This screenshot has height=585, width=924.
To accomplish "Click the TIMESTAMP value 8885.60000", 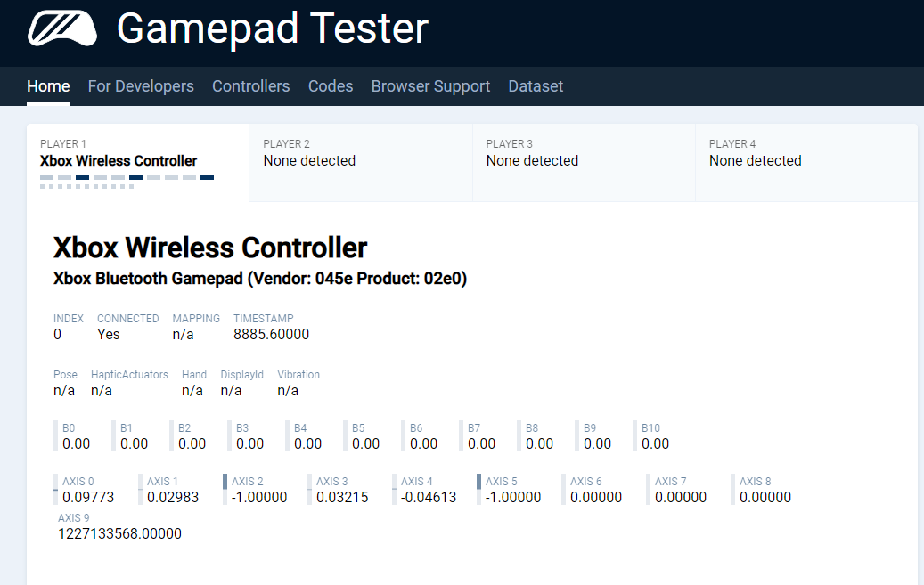I will pyautogui.click(x=271, y=334).
